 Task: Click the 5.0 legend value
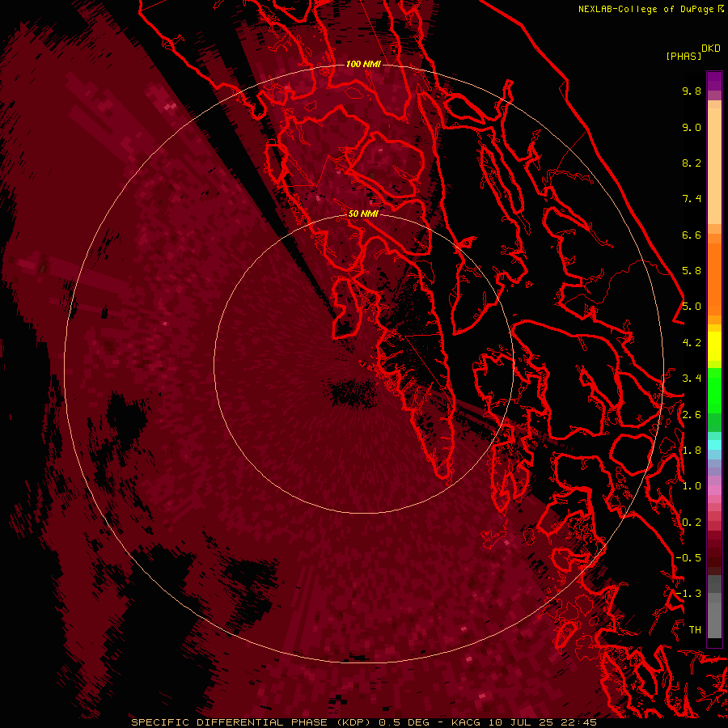(692, 307)
